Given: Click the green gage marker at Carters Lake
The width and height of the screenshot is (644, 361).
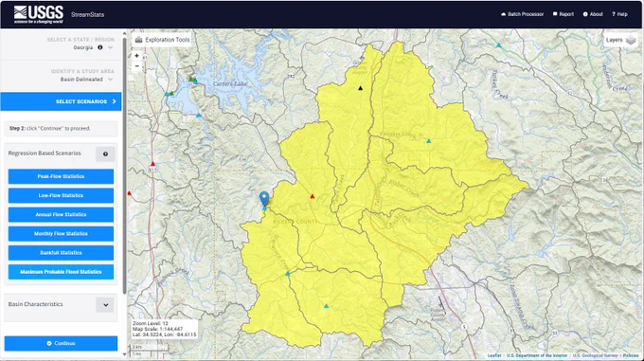Looking at the screenshot, I should pos(191,80).
